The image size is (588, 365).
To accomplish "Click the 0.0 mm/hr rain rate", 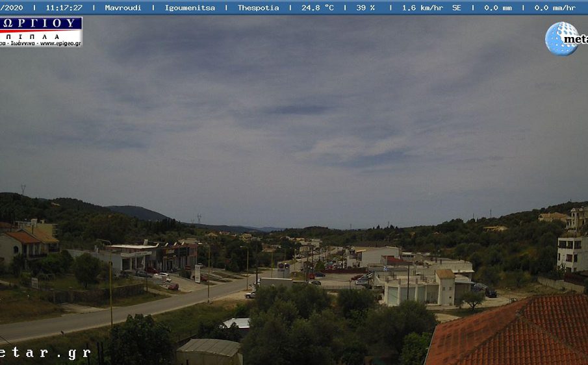I will click(x=554, y=8).
